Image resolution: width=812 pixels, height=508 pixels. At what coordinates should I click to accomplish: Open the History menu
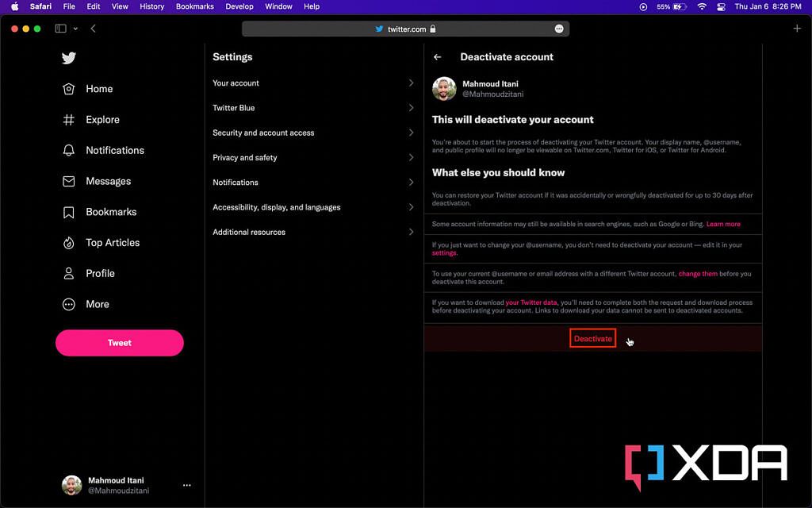pos(151,6)
